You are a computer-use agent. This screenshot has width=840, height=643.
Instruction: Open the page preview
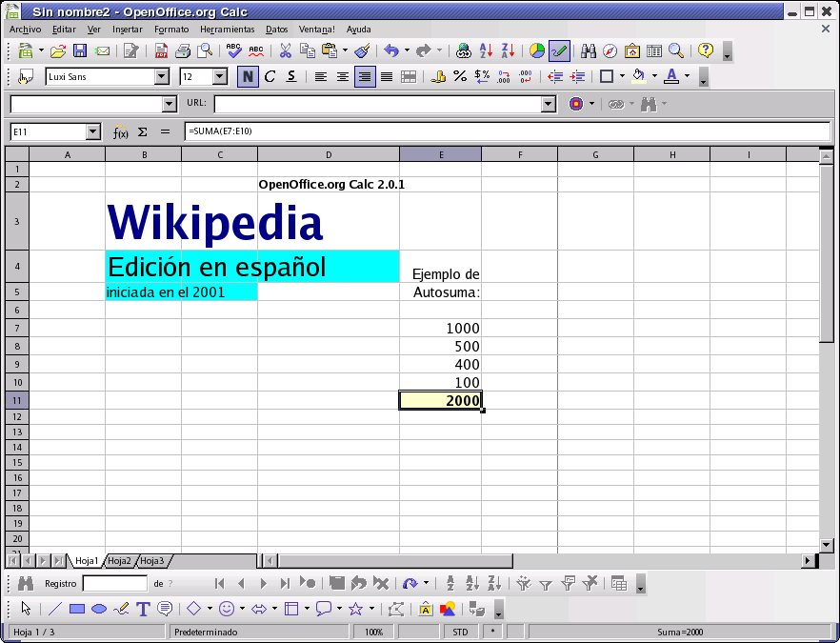pos(205,50)
